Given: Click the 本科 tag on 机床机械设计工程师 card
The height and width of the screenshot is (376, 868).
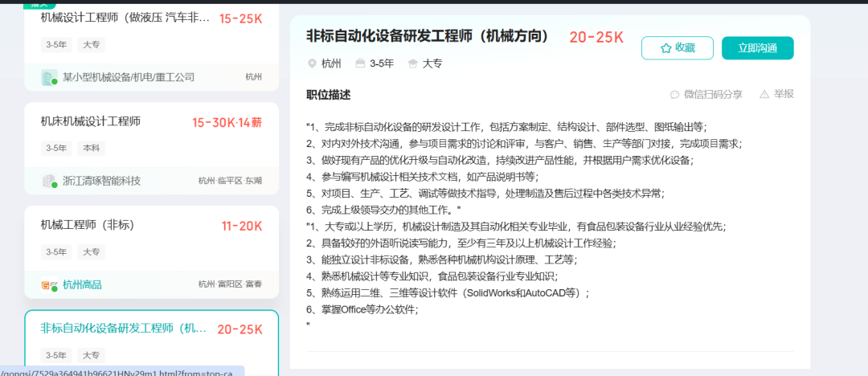Looking at the screenshot, I should click(x=90, y=148).
